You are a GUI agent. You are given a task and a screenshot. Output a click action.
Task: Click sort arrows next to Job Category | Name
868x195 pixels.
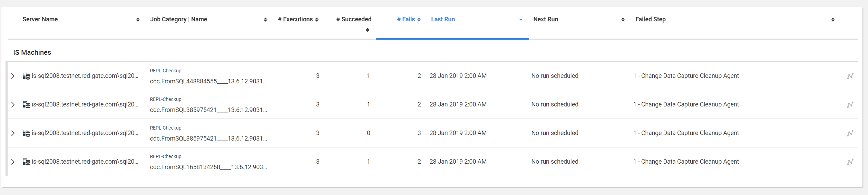(x=265, y=20)
